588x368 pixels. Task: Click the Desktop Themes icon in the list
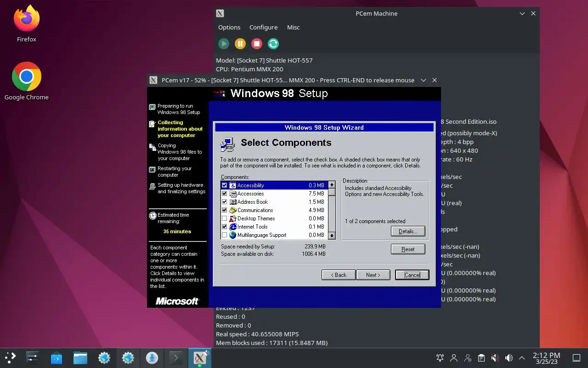click(232, 218)
